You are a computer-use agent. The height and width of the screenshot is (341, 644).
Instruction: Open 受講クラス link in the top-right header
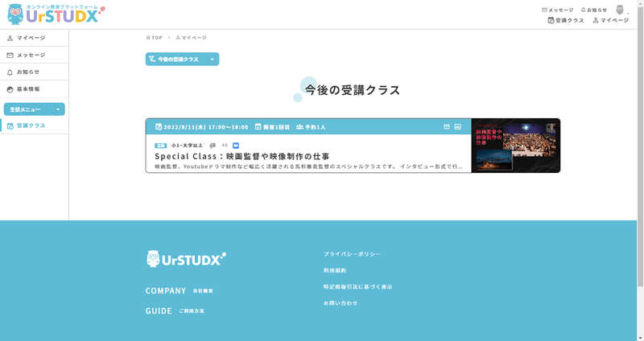click(566, 20)
